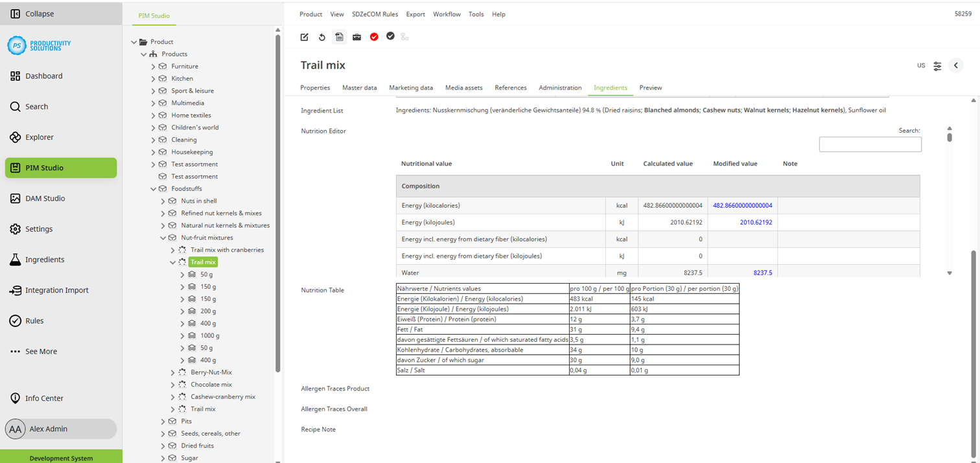Select the Edit product icon in toolbar
Viewport: 980px width, 463px height.
click(304, 37)
